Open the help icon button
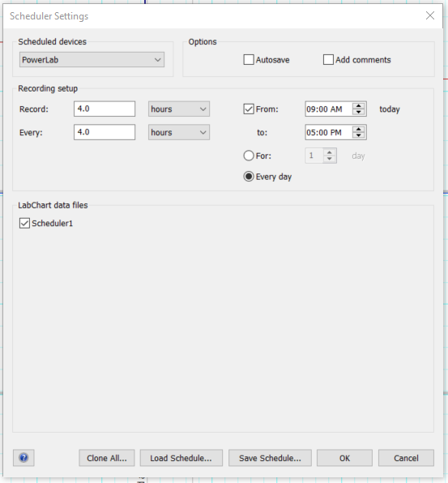 (23, 458)
